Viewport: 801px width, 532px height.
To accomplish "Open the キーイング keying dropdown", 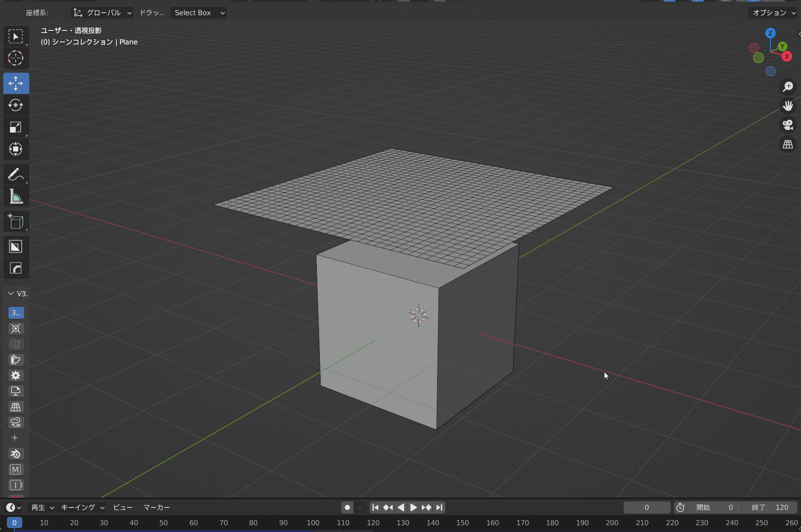I will click(83, 507).
